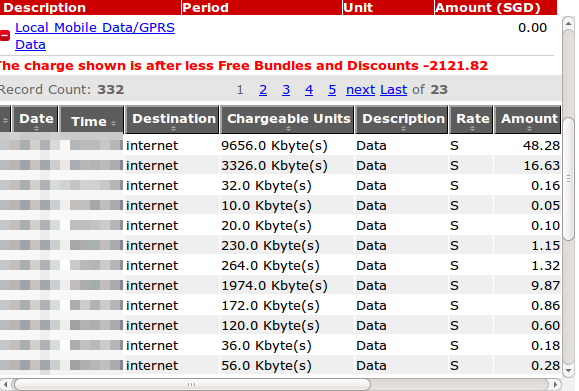Click the horizontal scrollbar thumb
The width and height of the screenshot is (579, 391).
pos(192,384)
